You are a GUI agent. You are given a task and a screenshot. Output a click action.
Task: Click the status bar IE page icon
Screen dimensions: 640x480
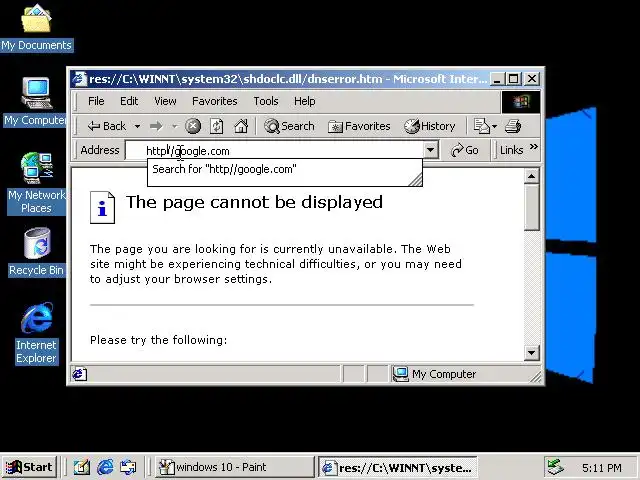[80, 374]
